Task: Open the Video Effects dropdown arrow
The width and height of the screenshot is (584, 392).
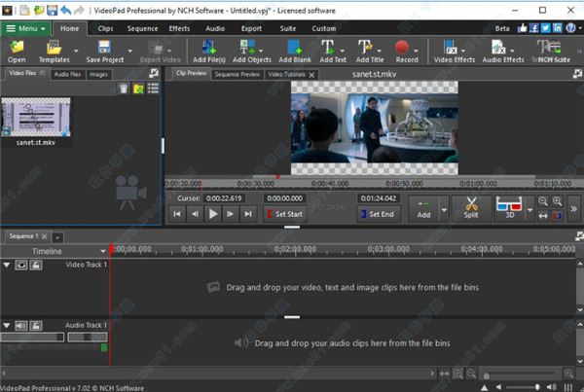Action: 463,51
